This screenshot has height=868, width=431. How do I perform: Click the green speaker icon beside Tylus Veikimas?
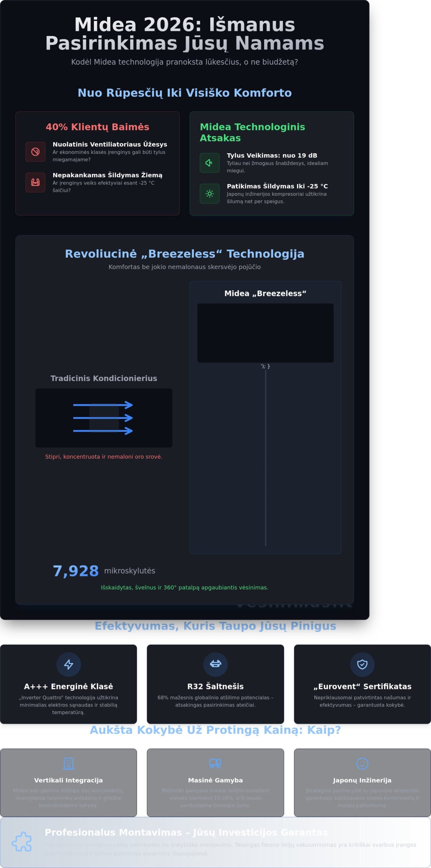point(210,163)
